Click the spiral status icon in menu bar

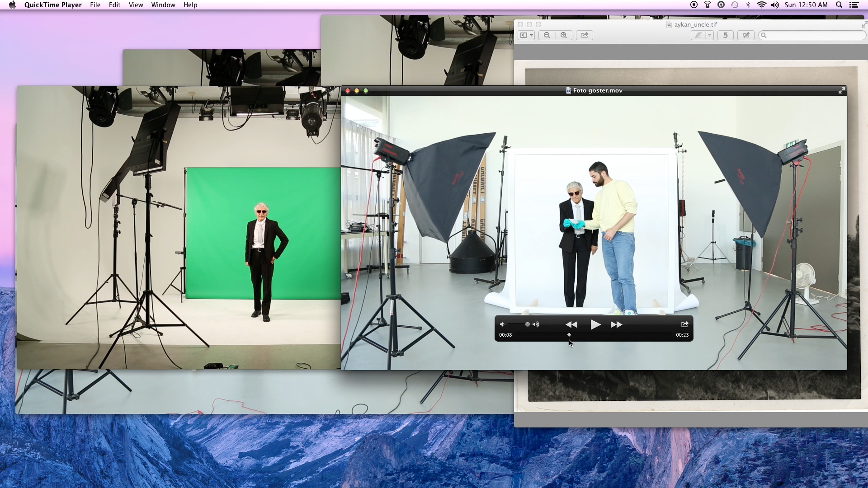coord(721,5)
